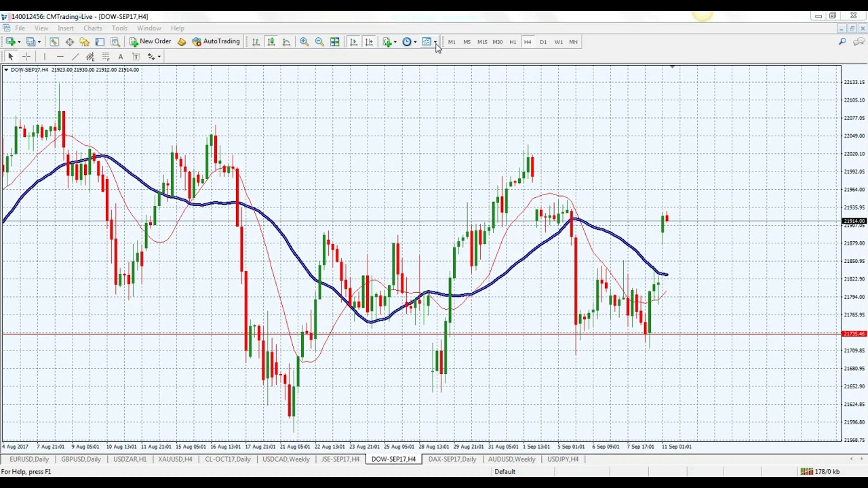Select the MN timeframe
The height and width of the screenshot is (488, 868).
coord(574,42)
